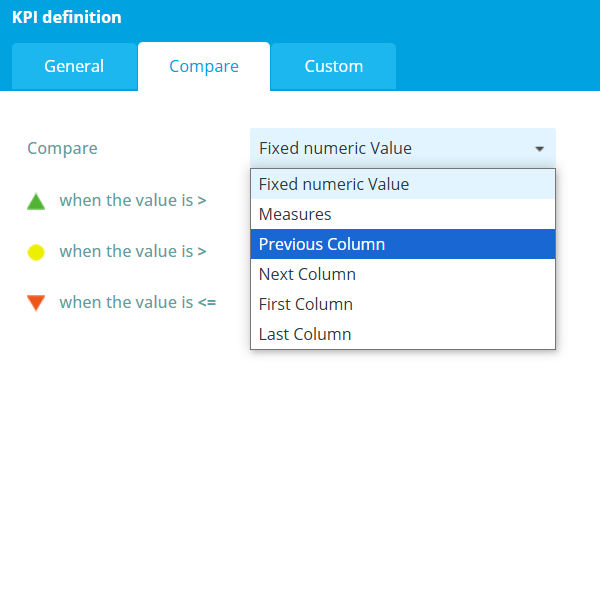The width and height of the screenshot is (600, 600).
Task: Open the Custom tab
Action: pyautogui.click(x=334, y=67)
